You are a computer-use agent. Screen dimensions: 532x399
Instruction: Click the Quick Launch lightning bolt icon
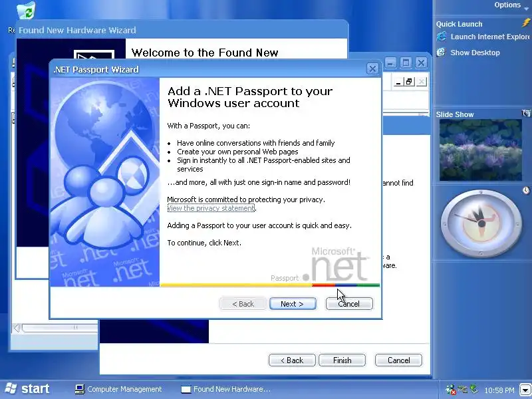pyautogui.click(x=526, y=23)
